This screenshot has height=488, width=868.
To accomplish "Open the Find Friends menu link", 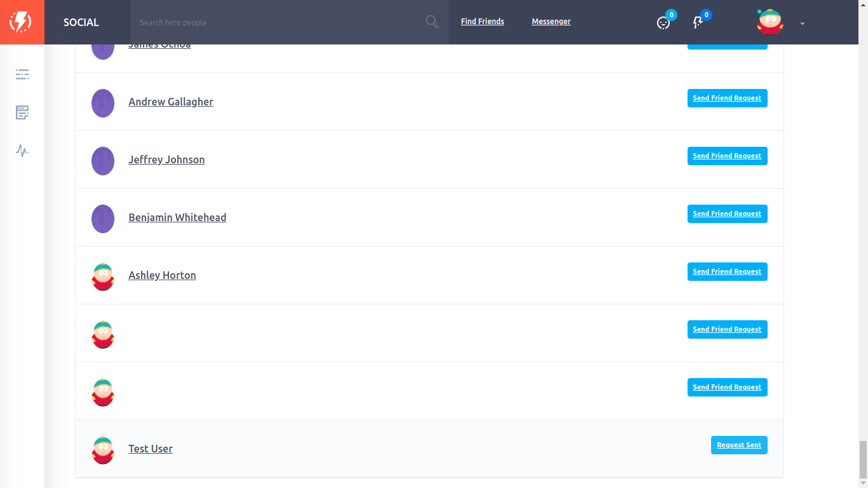I will [482, 22].
